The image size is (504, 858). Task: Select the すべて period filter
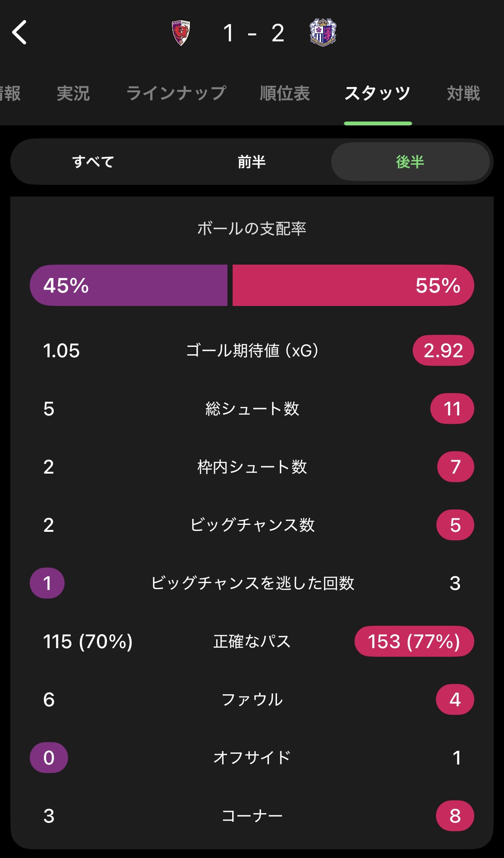(93, 162)
